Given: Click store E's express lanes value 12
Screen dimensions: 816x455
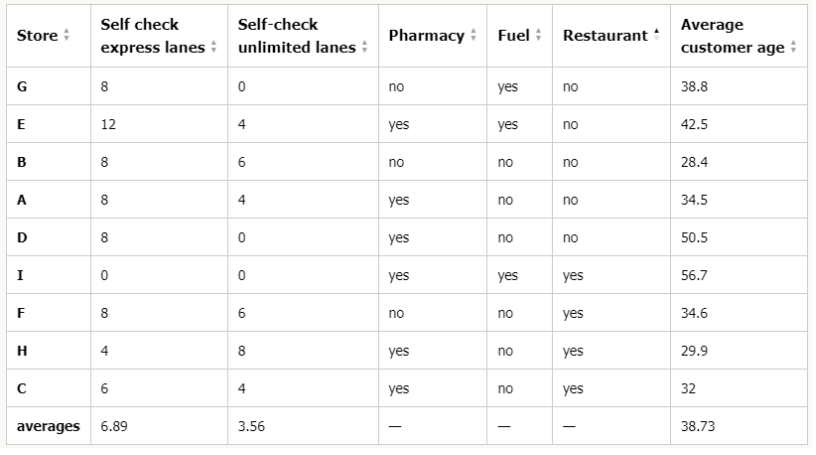Looking at the screenshot, I should [108, 124].
